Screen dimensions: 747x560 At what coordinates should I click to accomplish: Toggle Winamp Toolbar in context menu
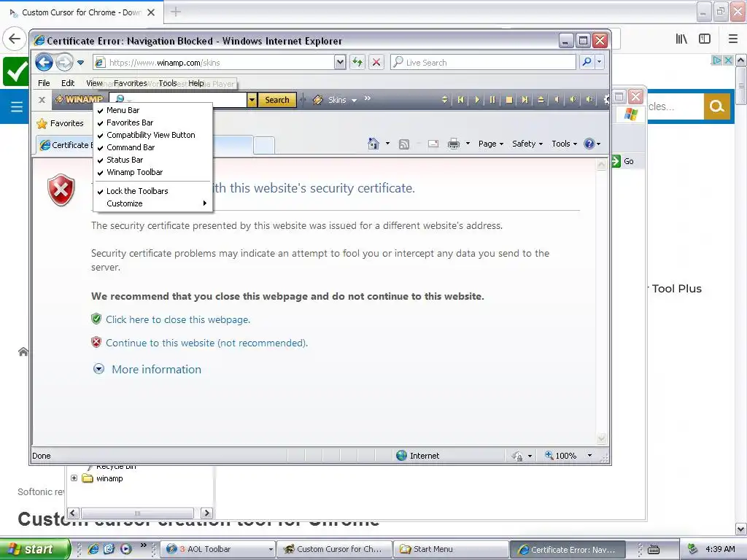(x=152, y=172)
